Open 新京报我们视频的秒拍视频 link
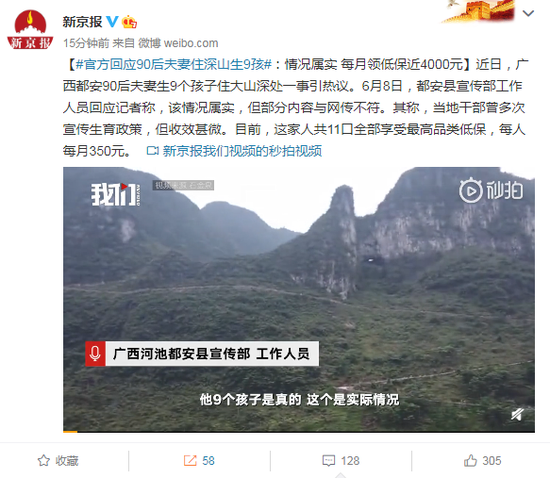The height and width of the screenshot is (478, 550). [242, 151]
